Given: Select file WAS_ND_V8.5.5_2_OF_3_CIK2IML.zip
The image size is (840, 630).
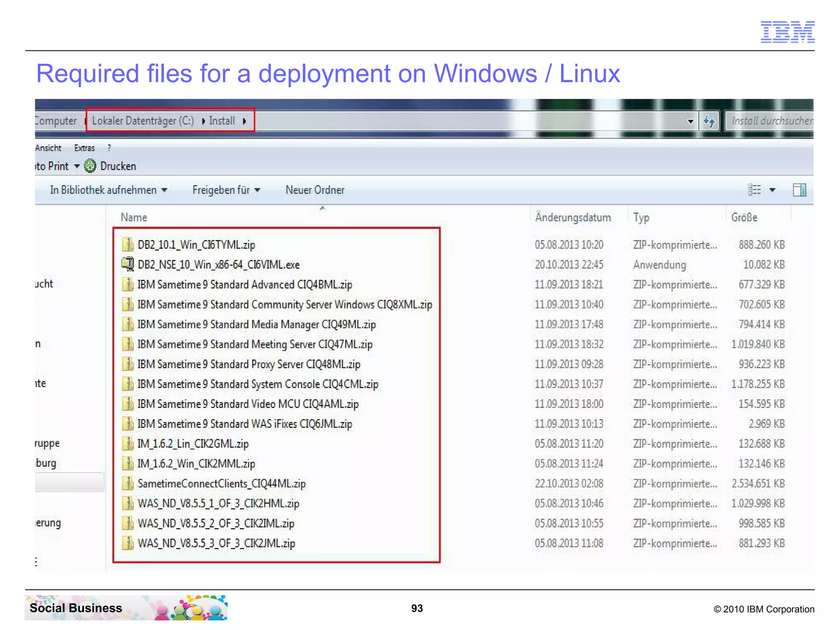Looking at the screenshot, I should pos(216,523).
